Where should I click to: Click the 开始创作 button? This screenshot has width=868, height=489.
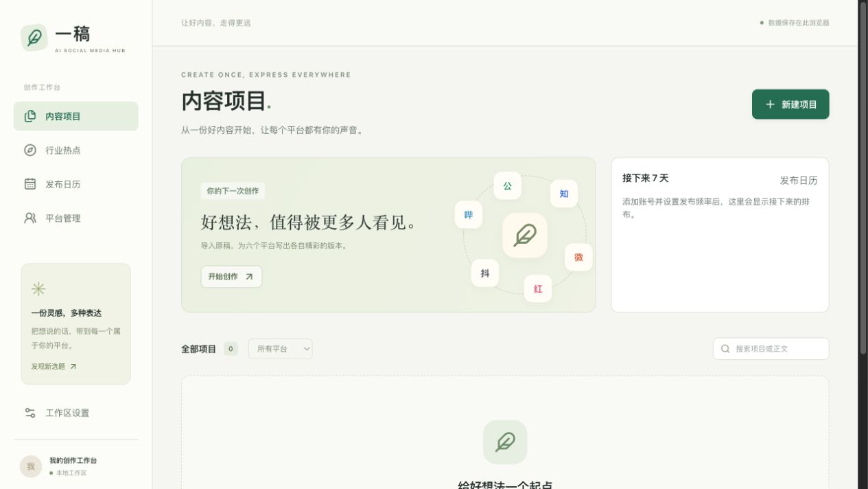(231, 277)
